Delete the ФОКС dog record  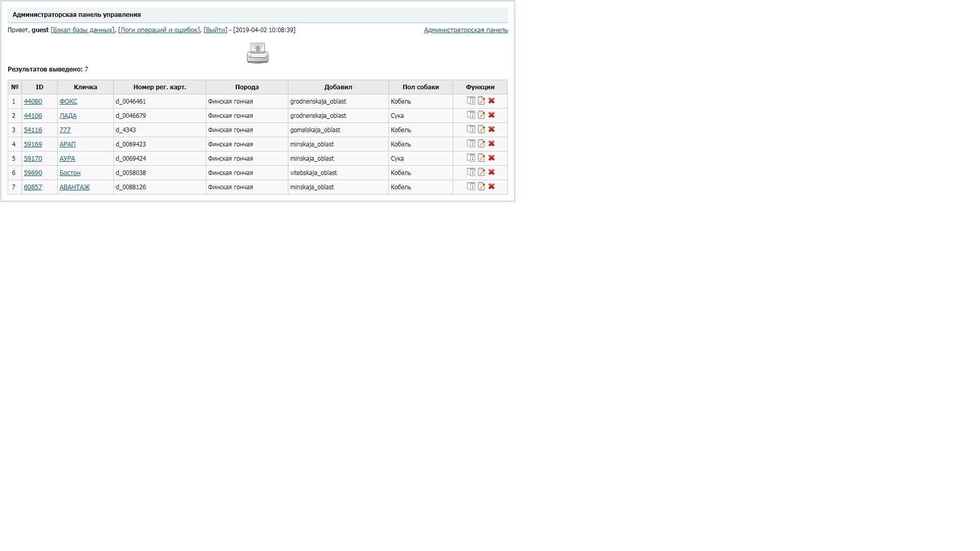[x=492, y=101]
